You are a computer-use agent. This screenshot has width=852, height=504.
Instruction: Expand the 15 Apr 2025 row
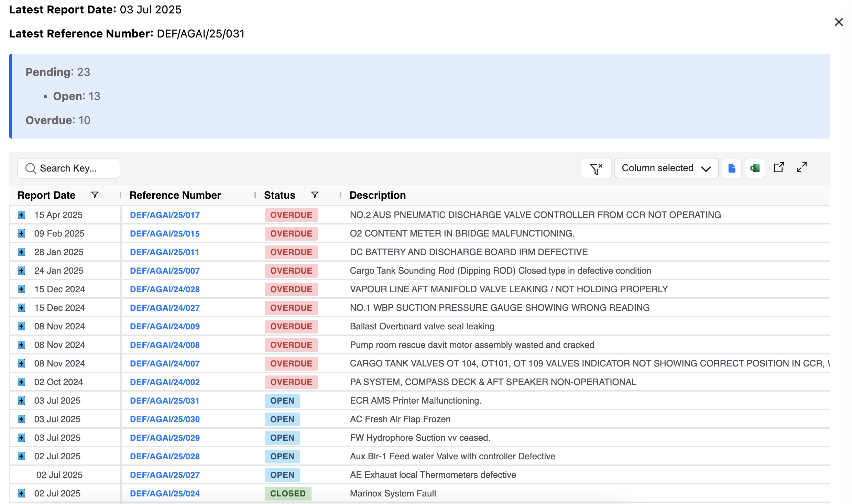click(21, 215)
